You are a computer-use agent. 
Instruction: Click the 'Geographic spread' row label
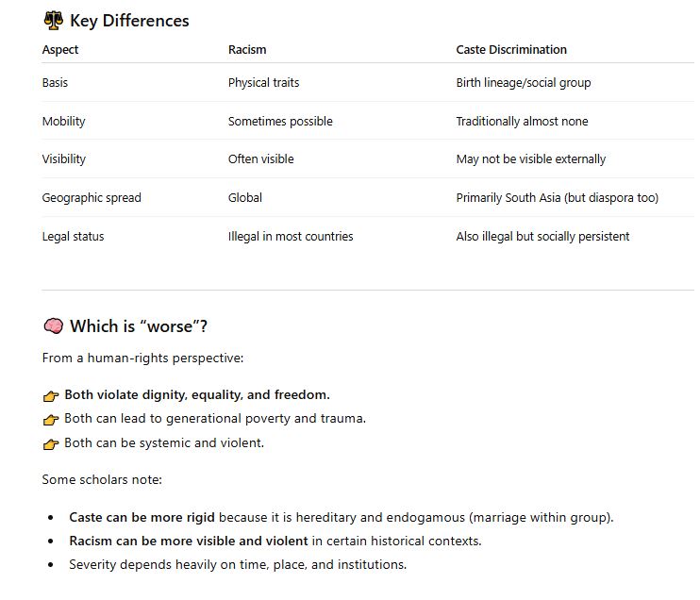tap(92, 198)
